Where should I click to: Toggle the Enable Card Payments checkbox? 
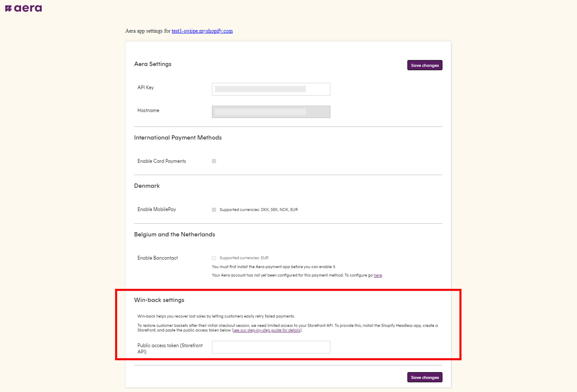click(x=214, y=161)
